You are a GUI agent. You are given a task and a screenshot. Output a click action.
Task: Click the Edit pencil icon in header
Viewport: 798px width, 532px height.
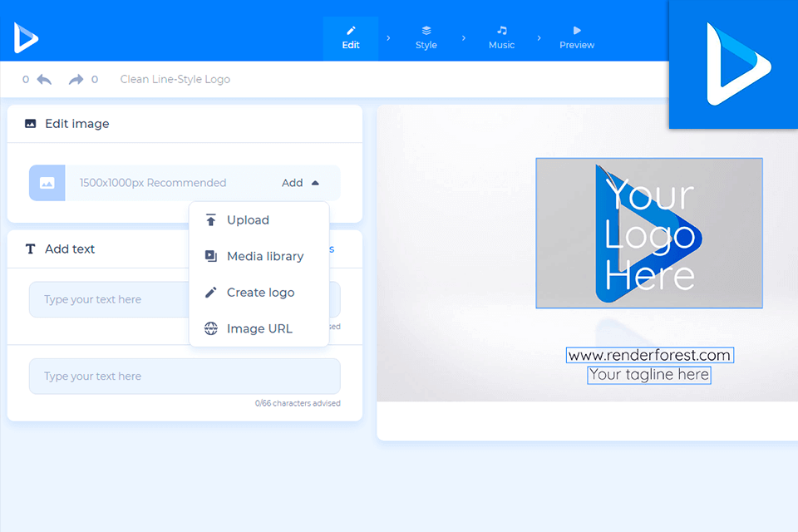point(351,31)
